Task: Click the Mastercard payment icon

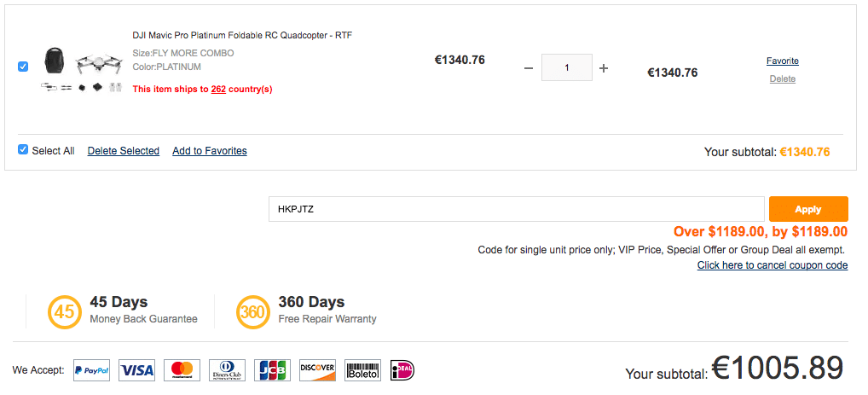Action: tap(182, 370)
